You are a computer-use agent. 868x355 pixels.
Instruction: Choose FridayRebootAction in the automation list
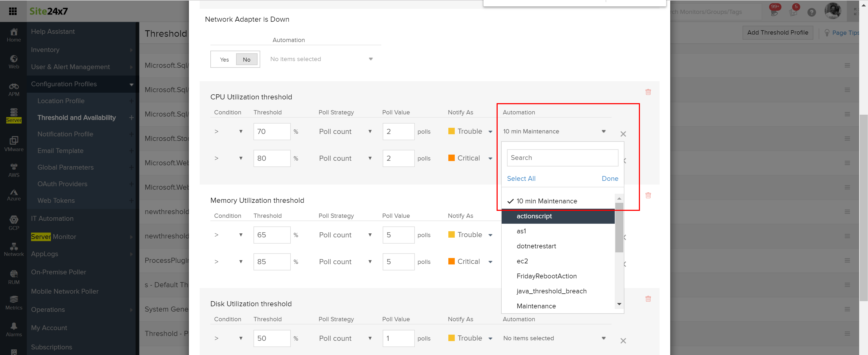coord(546,276)
